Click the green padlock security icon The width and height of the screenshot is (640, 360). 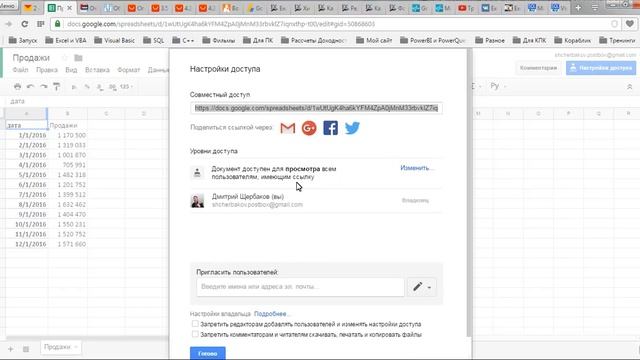coord(58,24)
